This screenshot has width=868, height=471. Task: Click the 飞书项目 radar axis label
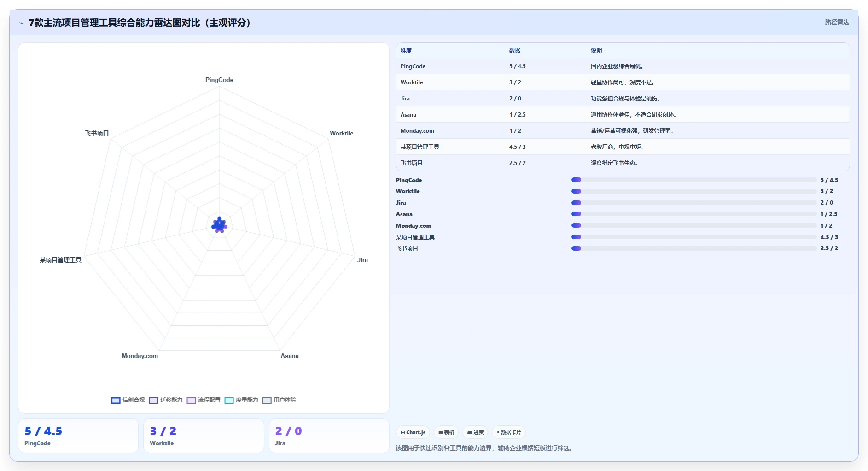97,134
